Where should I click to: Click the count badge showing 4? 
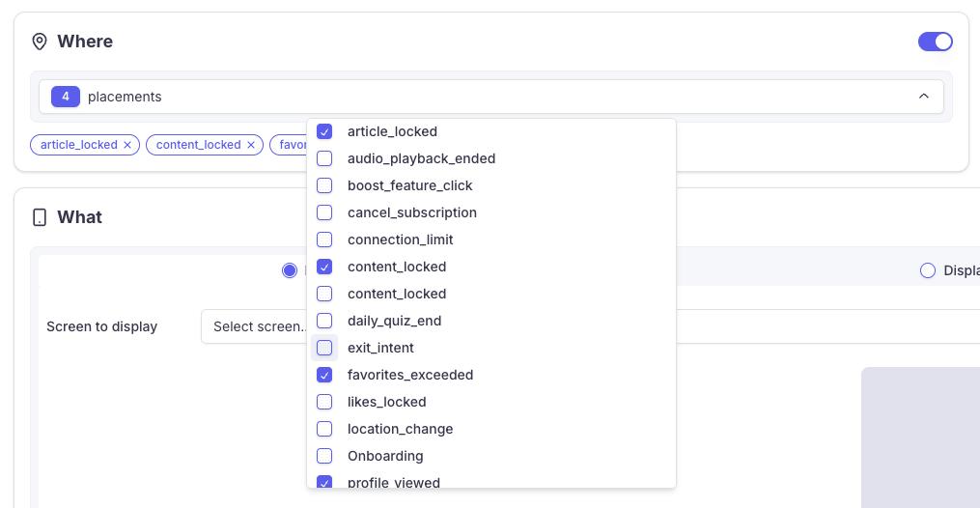tap(66, 97)
